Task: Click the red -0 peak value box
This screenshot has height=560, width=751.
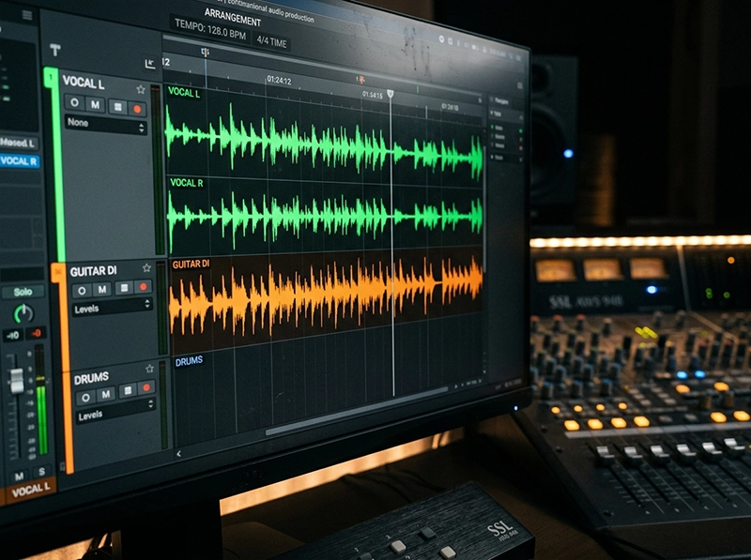Action: 36,333
